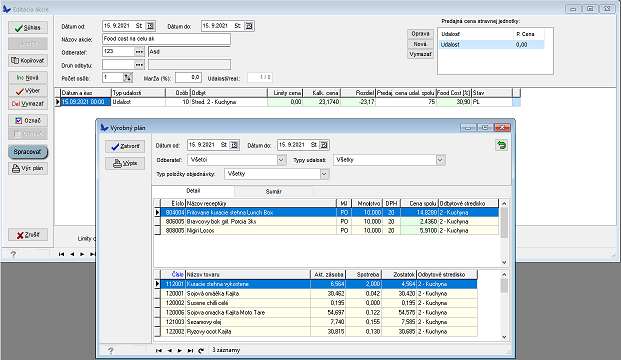Select Udalost row in price list
The height and width of the screenshot is (360, 621).
pos(491,45)
